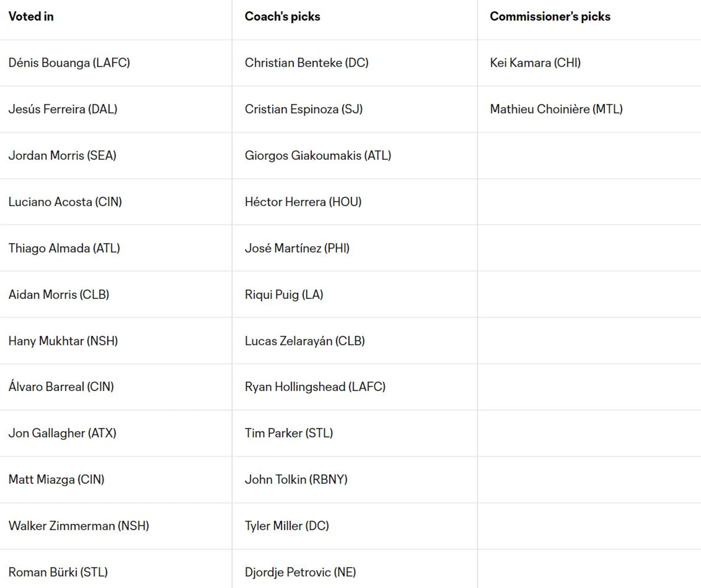Click the "Coach's picks" column header
The image size is (701, 588).
282,16
